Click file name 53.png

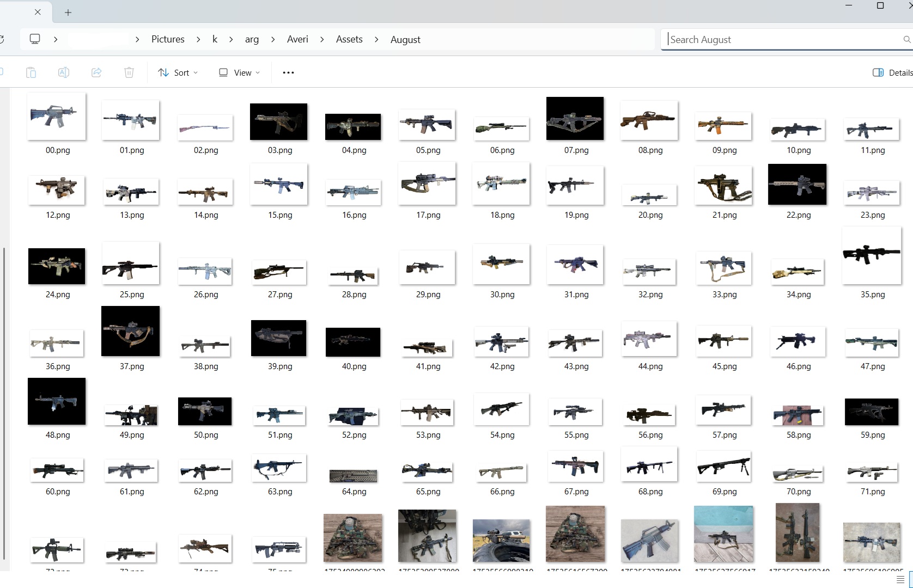coord(428,435)
